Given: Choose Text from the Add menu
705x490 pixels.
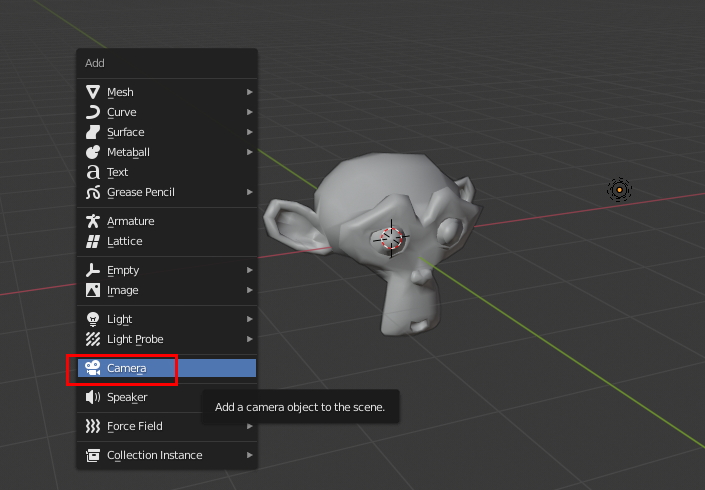Looking at the screenshot, I should point(167,172).
